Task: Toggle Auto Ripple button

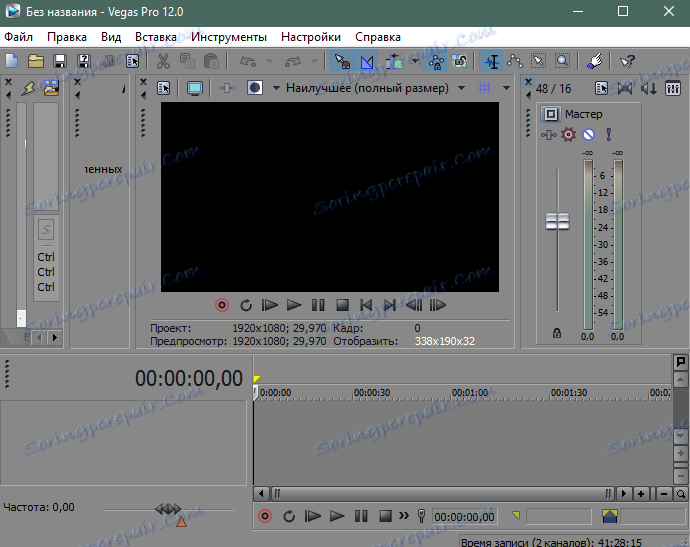Action: pyautogui.click(x=394, y=61)
